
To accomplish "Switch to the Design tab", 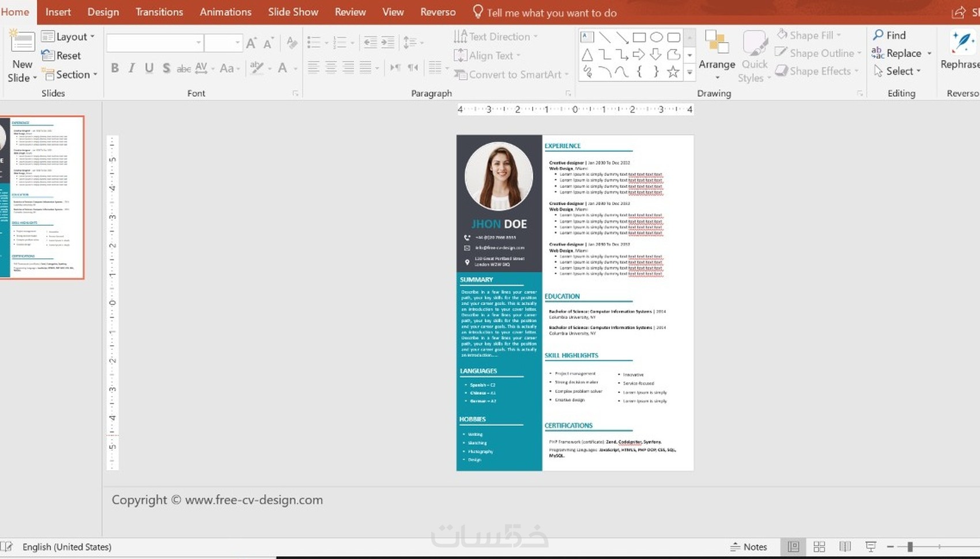I will [103, 12].
